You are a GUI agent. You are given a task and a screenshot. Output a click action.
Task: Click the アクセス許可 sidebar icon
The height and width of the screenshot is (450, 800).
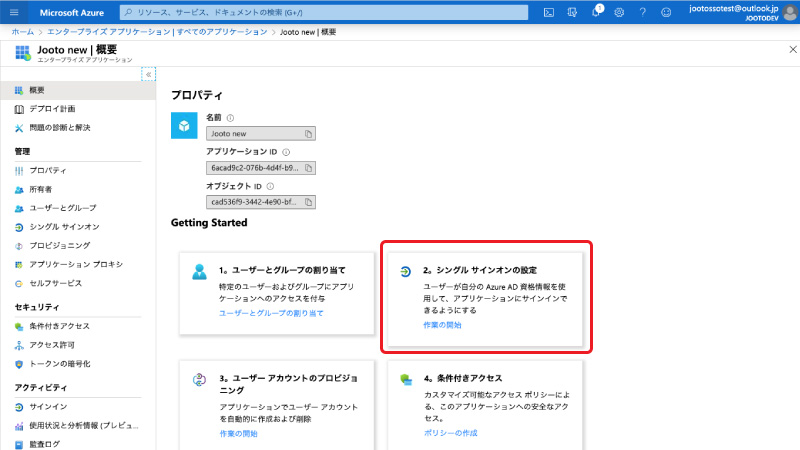(x=19, y=345)
